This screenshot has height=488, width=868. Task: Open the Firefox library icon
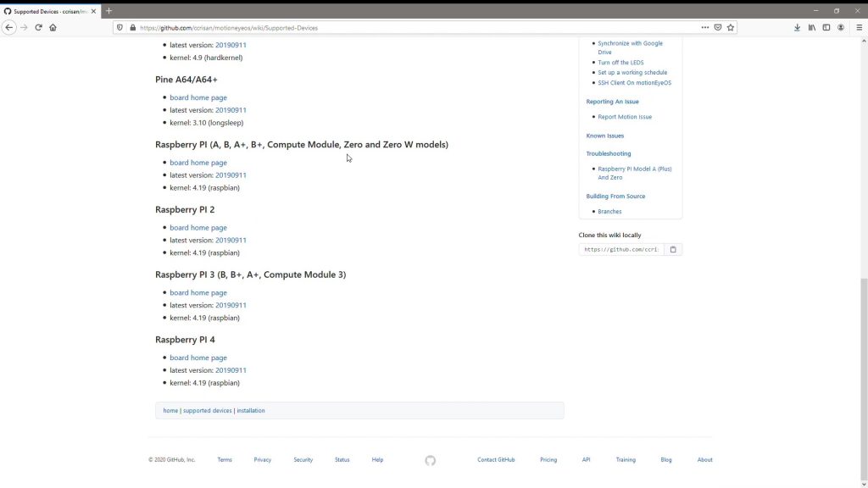point(811,27)
